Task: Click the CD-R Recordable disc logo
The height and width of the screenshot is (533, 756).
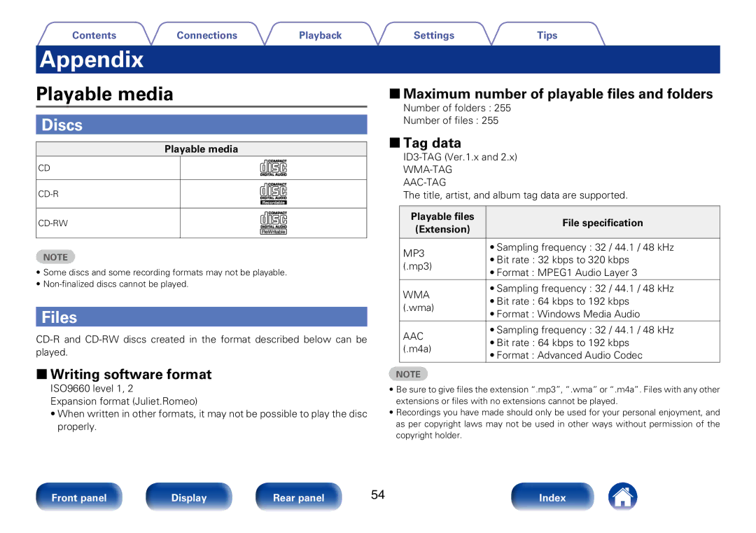Action: pos(274,194)
